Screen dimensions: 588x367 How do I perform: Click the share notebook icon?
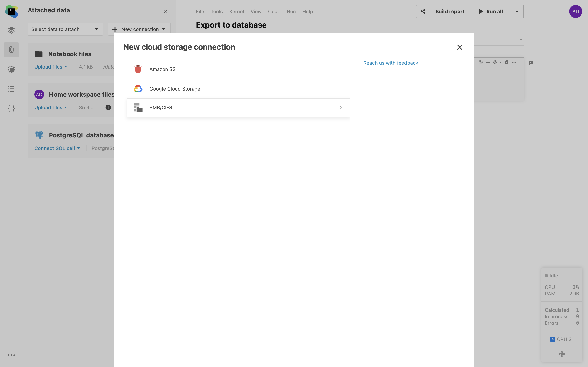pos(423,11)
